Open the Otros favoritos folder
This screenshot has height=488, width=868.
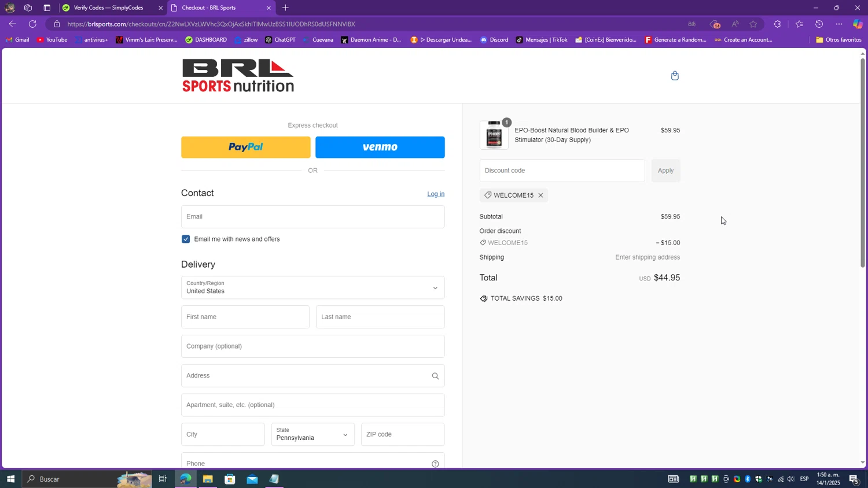[838, 40]
